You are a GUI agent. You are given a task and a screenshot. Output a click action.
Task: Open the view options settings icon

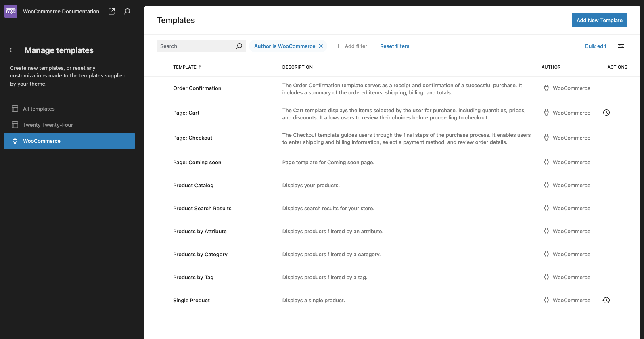pos(621,46)
